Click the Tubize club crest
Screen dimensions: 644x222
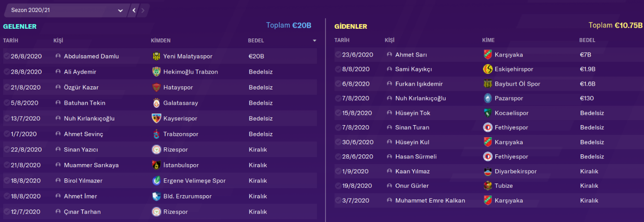coord(488,186)
